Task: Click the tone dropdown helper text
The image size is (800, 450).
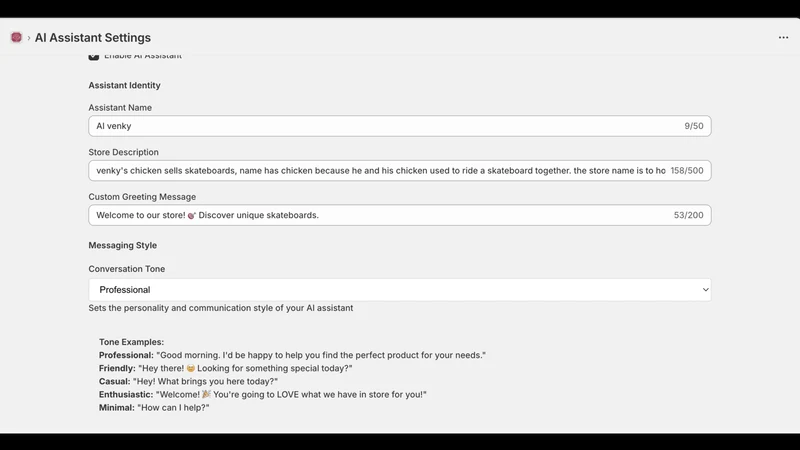Action: click(x=220, y=308)
